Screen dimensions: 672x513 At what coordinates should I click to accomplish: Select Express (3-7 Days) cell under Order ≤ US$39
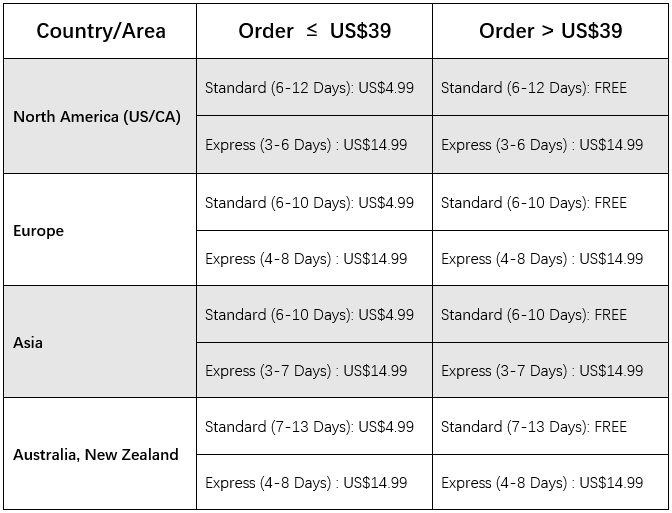pos(315,370)
